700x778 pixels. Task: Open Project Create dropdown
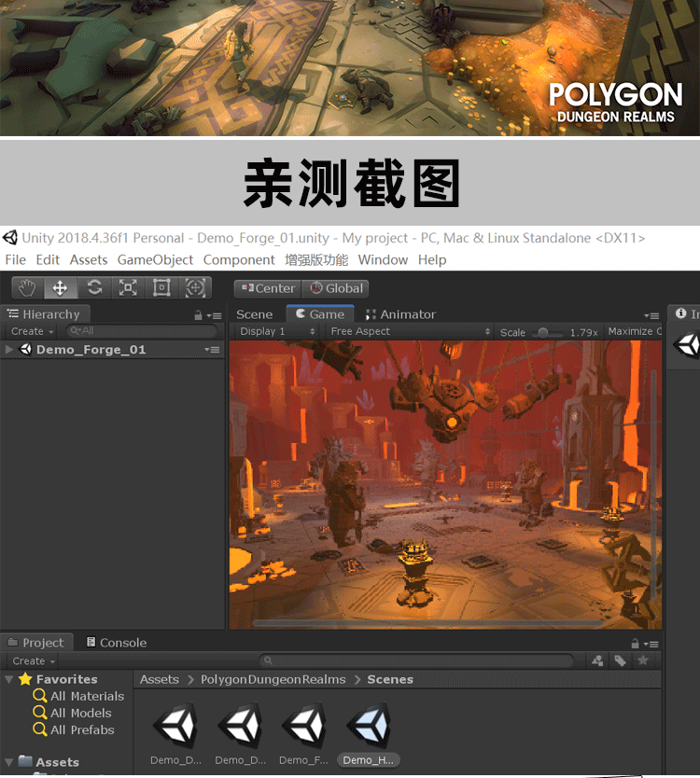[x=33, y=660]
